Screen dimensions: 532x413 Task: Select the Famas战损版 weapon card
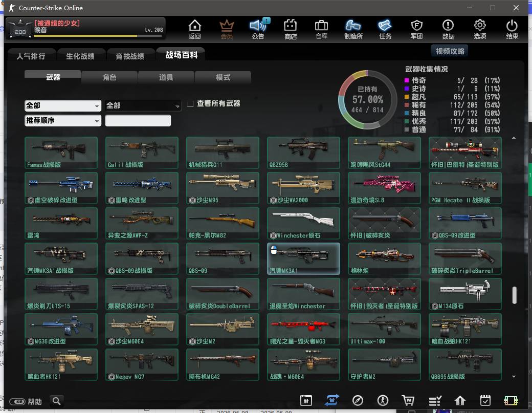pos(61,153)
